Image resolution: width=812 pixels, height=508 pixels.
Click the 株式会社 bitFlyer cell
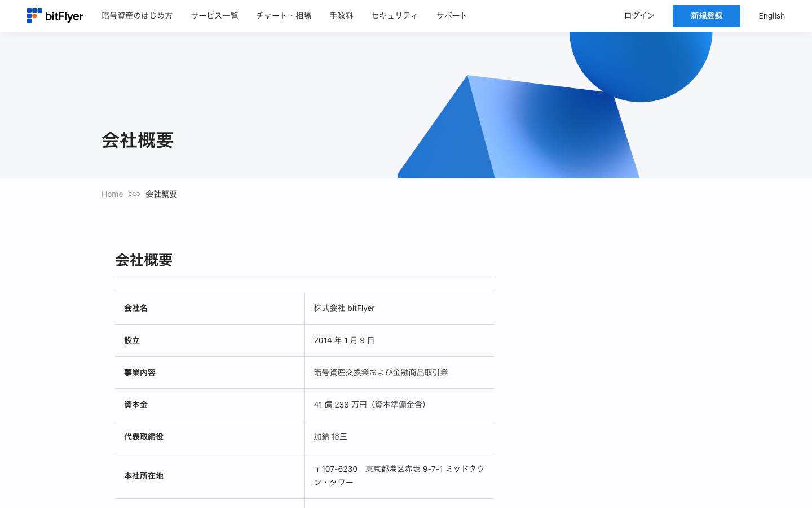click(x=399, y=308)
